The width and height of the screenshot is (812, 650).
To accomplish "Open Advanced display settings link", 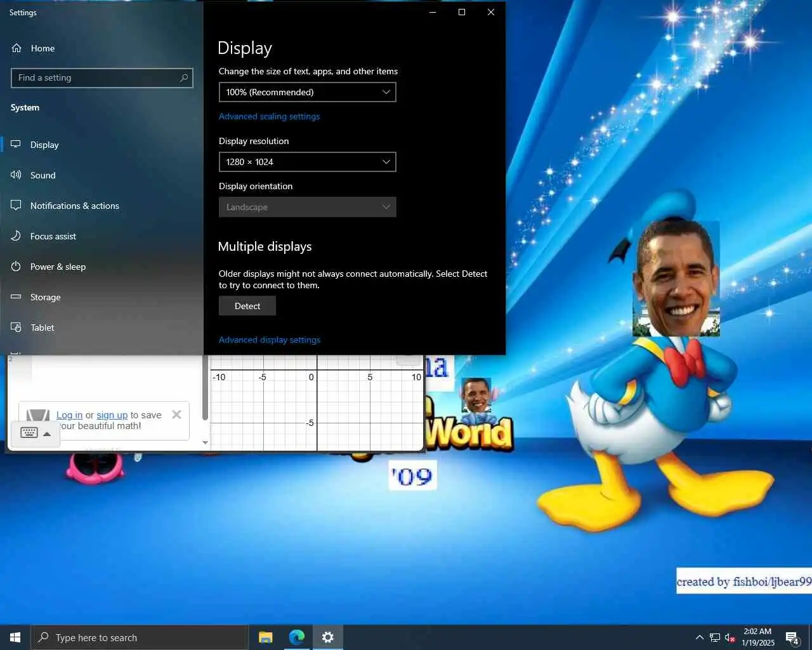I will 270,340.
